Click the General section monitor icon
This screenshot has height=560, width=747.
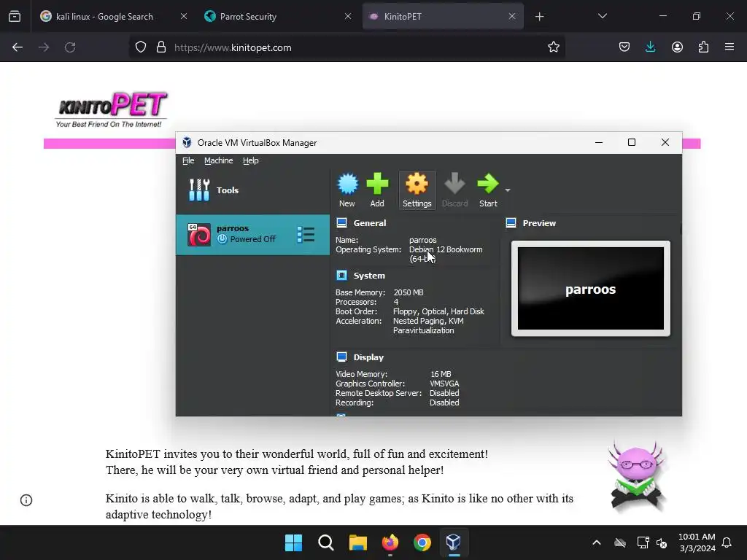[x=341, y=223]
